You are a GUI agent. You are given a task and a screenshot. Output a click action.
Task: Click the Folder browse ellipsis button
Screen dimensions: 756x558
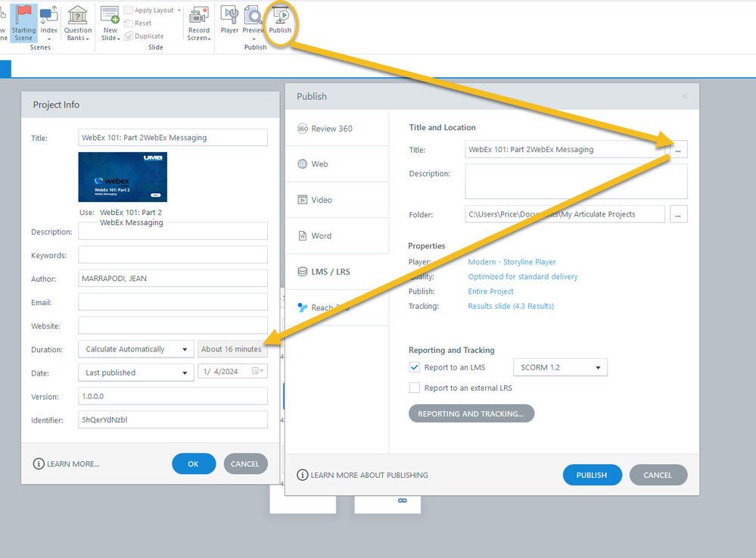pos(678,214)
